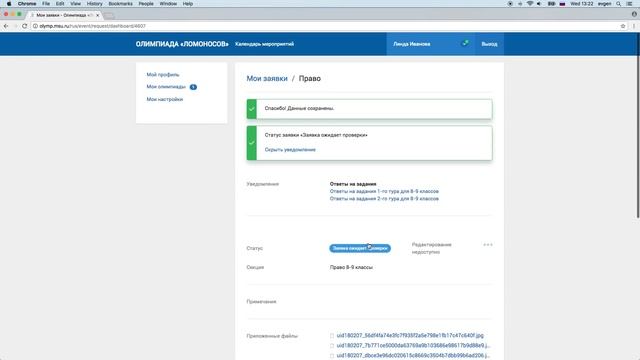The width and height of the screenshot is (640, 360).
Task: Open Spotlight search magnifier icon
Action: point(619,4)
